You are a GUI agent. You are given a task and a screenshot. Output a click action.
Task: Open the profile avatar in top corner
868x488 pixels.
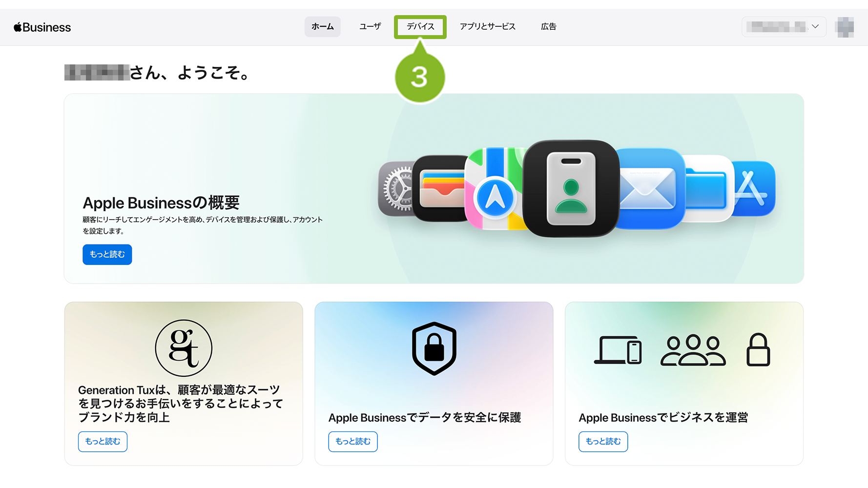coord(845,27)
